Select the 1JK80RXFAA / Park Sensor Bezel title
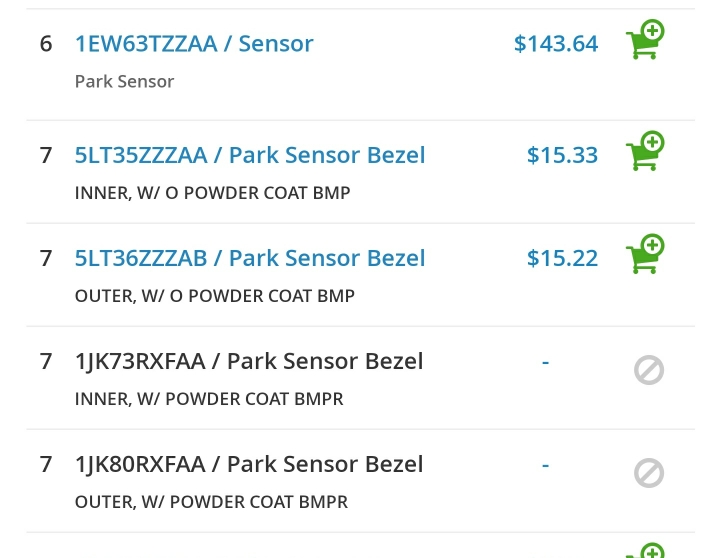 coord(249,464)
